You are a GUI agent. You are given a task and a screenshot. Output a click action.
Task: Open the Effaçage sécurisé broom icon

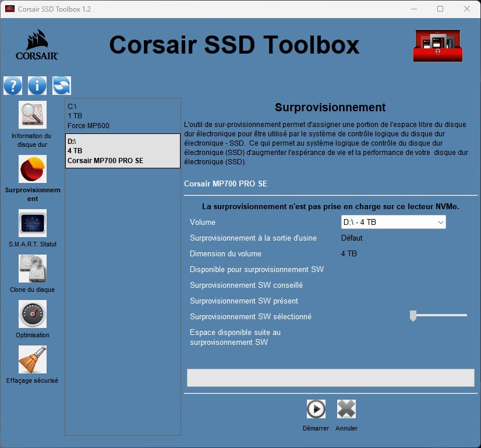click(x=33, y=359)
